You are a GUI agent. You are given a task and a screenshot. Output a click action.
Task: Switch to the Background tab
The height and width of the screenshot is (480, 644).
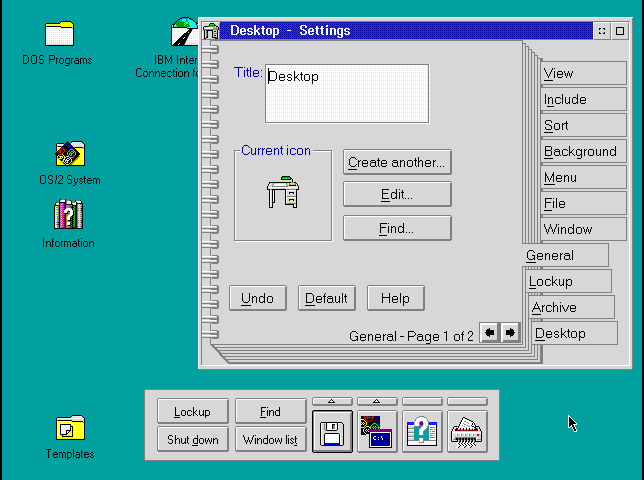pyautogui.click(x=581, y=152)
